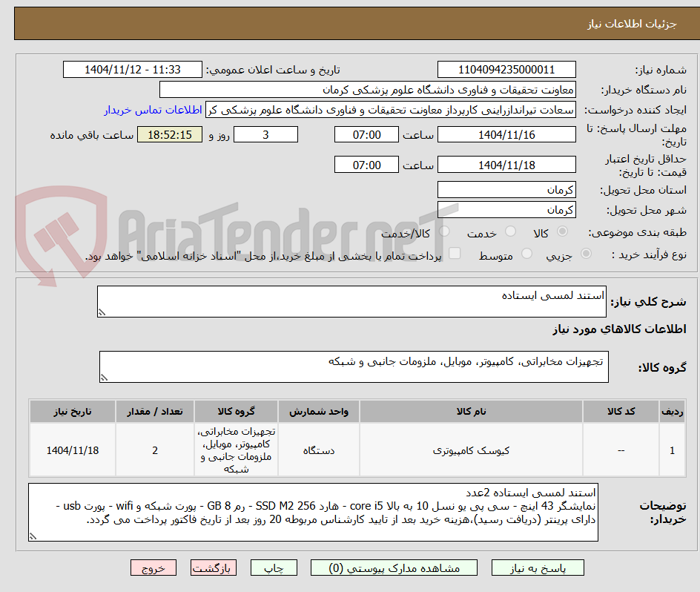Grab the resize handle of گروه کالا box
Viewport: 700px width, 592px height.
[x=104, y=378]
